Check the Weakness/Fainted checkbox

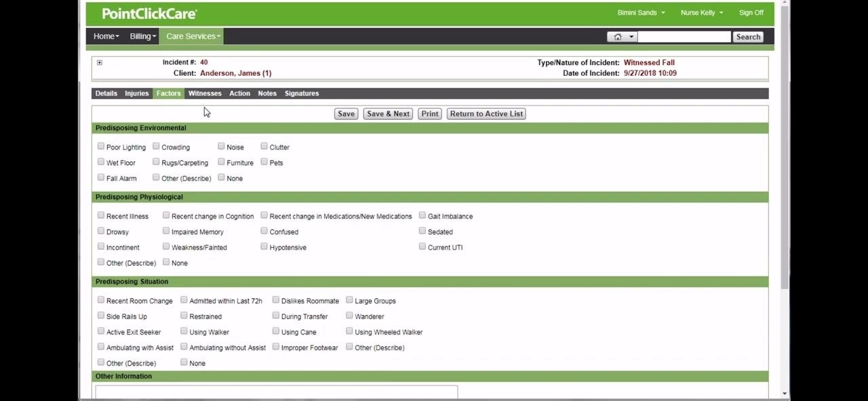[x=166, y=247]
